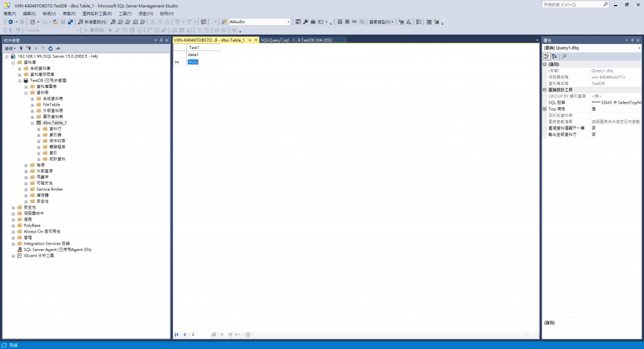644x349 pixels.
Task: Open the 編輯(E) menu
Action: [x=29, y=14]
